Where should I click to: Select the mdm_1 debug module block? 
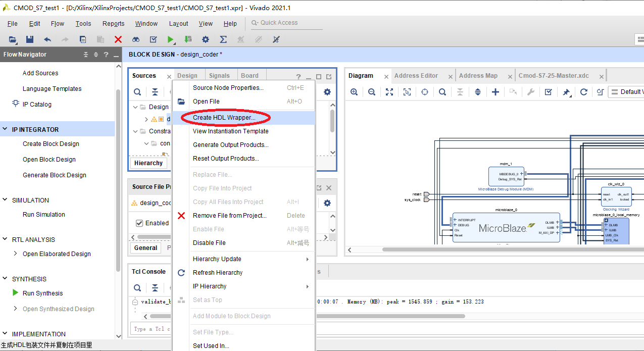click(x=506, y=176)
